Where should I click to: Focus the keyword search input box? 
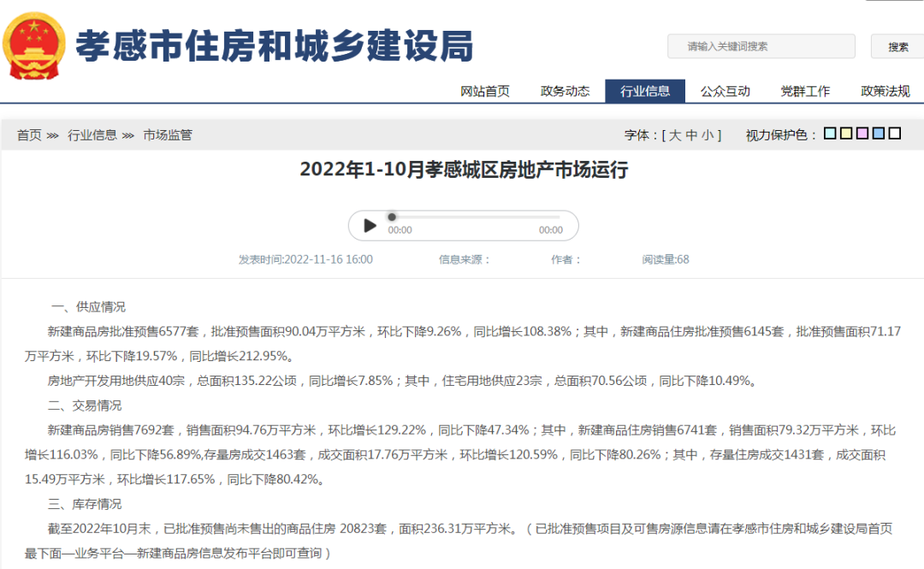[761, 47]
